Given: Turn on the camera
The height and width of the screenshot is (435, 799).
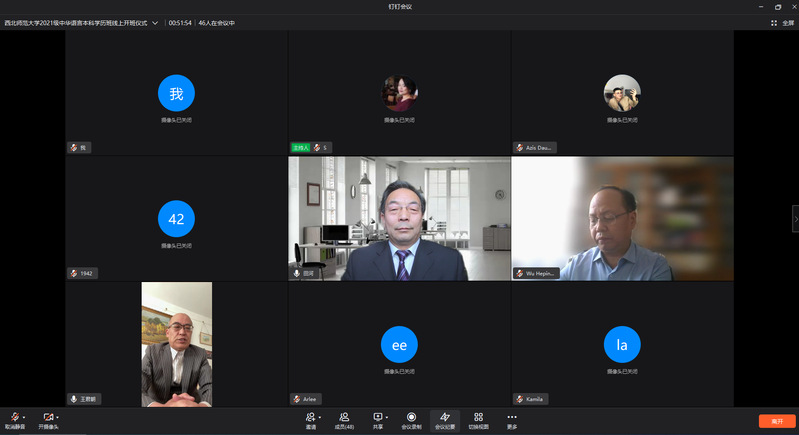Looking at the screenshot, I should click(x=47, y=418).
